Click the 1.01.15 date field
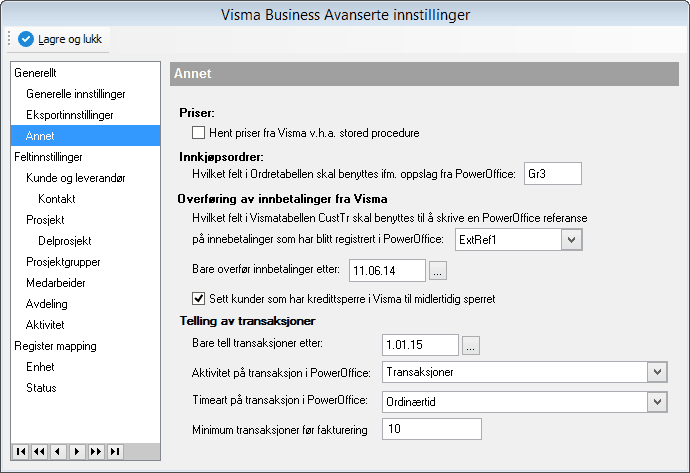 pyautogui.click(x=420, y=345)
